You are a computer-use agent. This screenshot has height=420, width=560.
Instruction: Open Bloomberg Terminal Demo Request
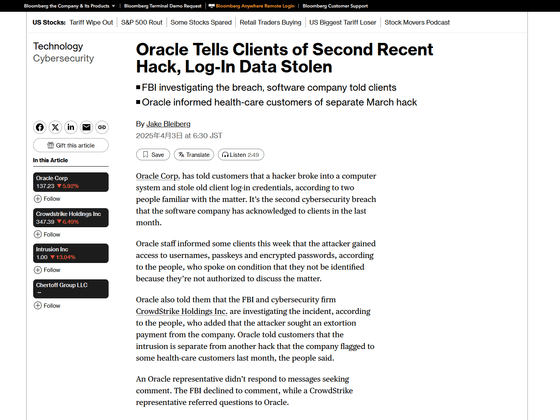162,6
